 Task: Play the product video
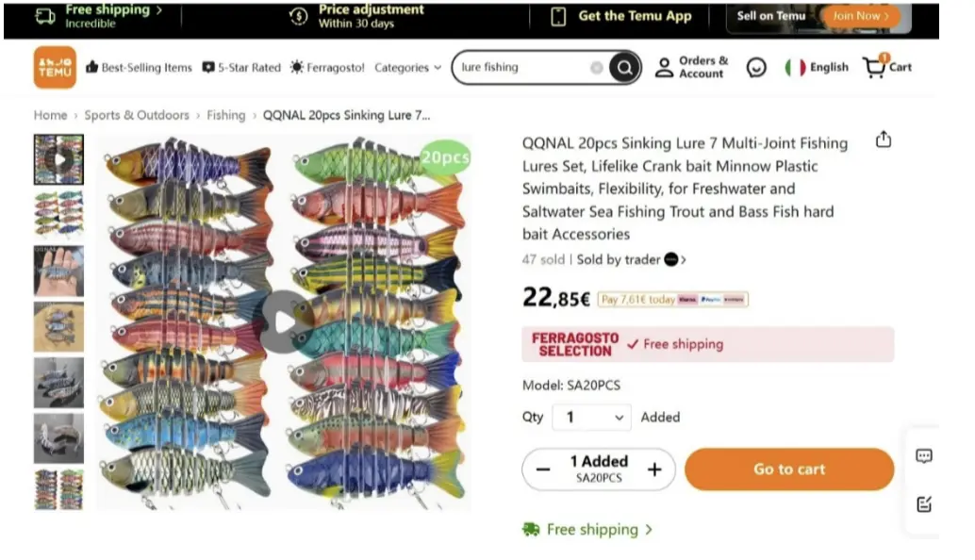(x=284, y=322)
